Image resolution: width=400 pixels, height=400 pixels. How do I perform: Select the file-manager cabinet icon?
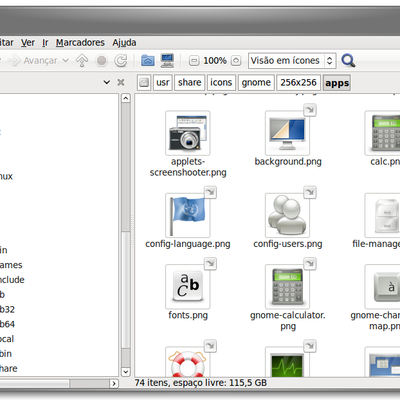point(383,215)
